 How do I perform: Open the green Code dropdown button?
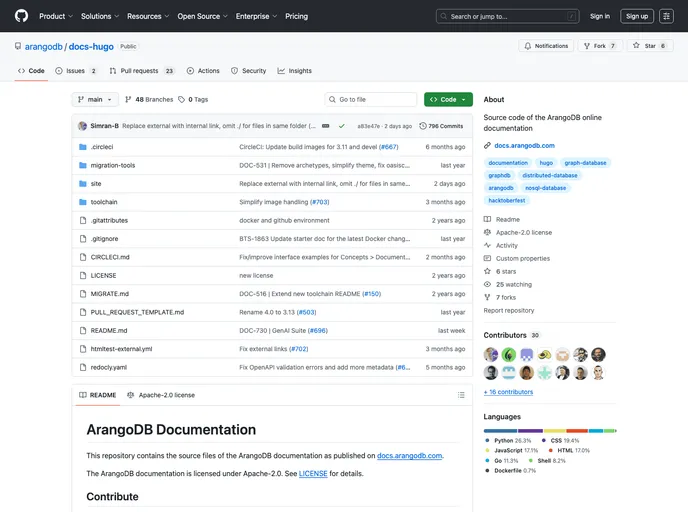click(x=448, y=100)
